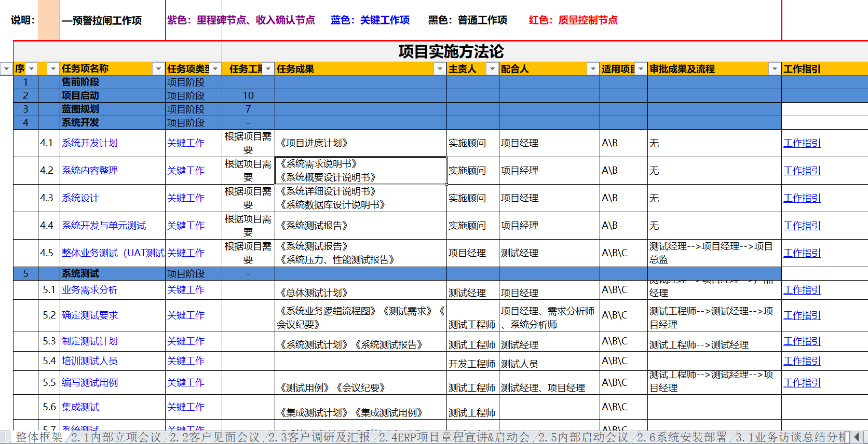Open the filter dropdown for 任务工期 column
The width and height of the screenshot is (868, 444).
(268, 69)
